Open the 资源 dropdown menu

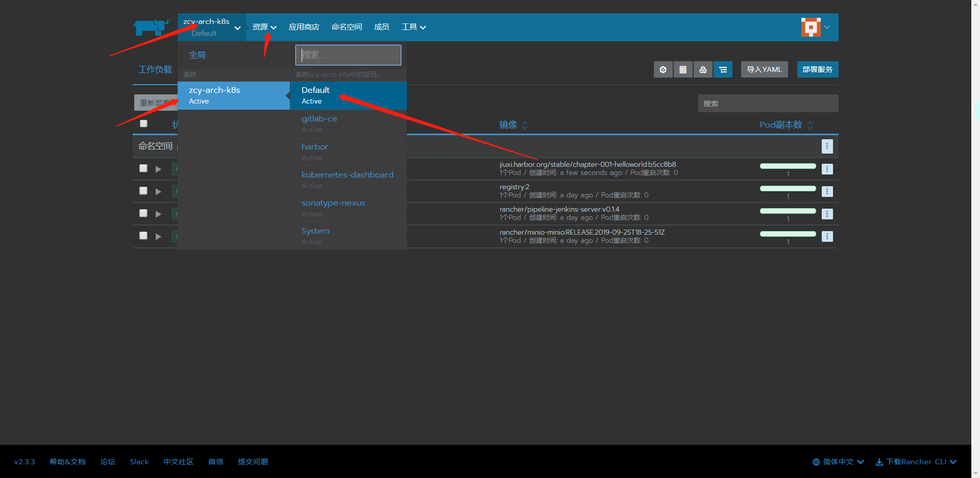(x=264, y=27)
